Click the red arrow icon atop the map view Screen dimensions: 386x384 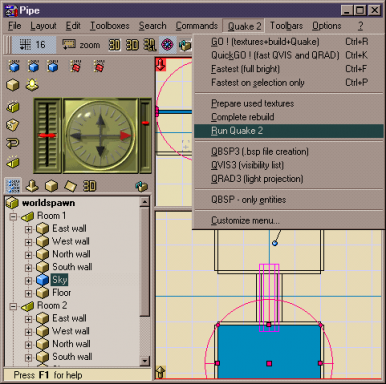(161, 65)
